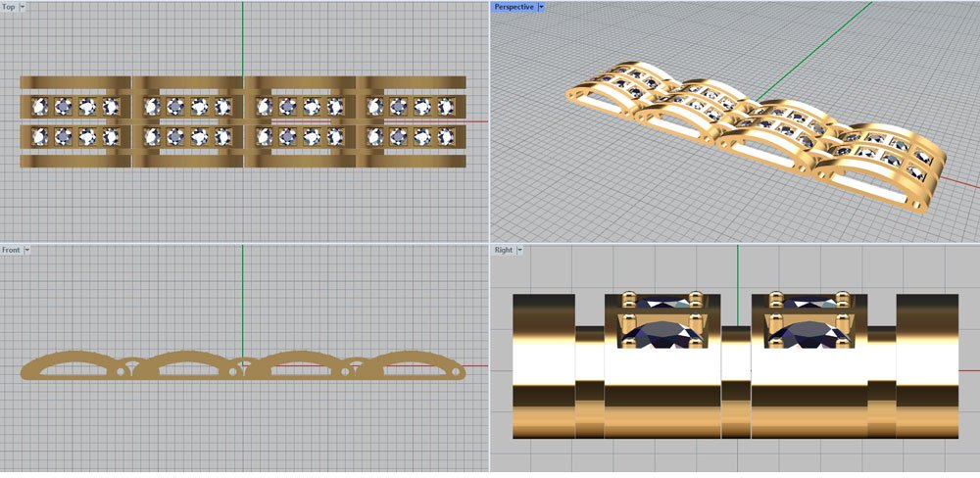Click the green axis line in Front viewport

click(x=243, y=294)
